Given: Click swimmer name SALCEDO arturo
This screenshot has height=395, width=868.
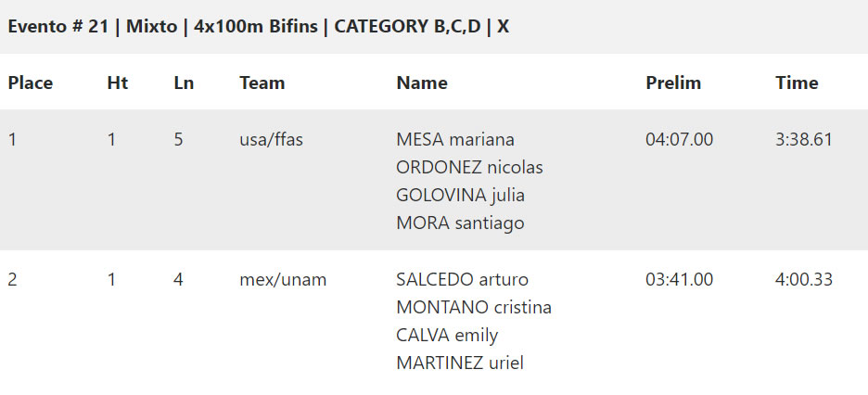Looking at the screenshot, I should point(462,280).
